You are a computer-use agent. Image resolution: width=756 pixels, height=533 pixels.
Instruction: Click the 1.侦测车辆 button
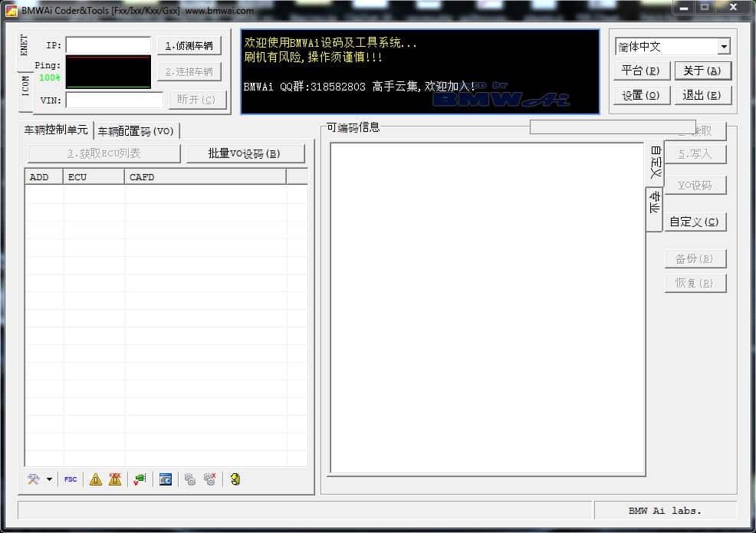pos(189,46)
